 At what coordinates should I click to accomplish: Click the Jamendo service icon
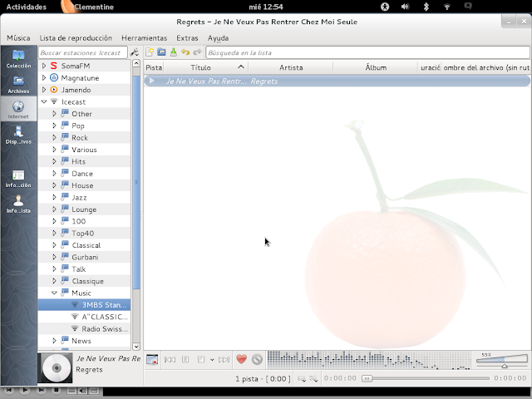point(53,90)
